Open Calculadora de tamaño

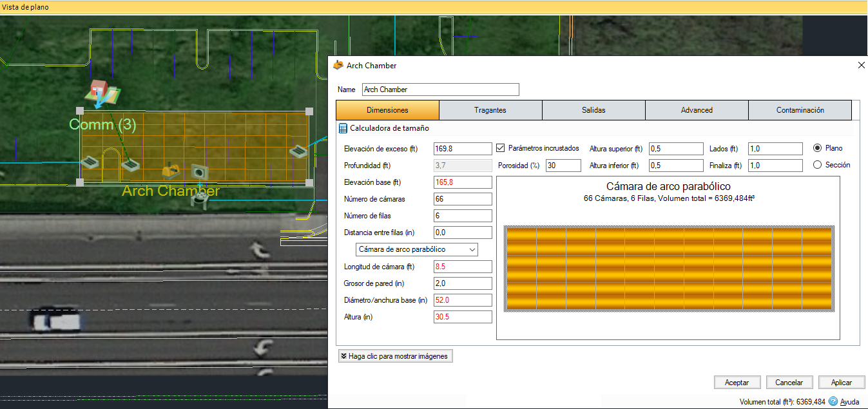click(389, 128)
